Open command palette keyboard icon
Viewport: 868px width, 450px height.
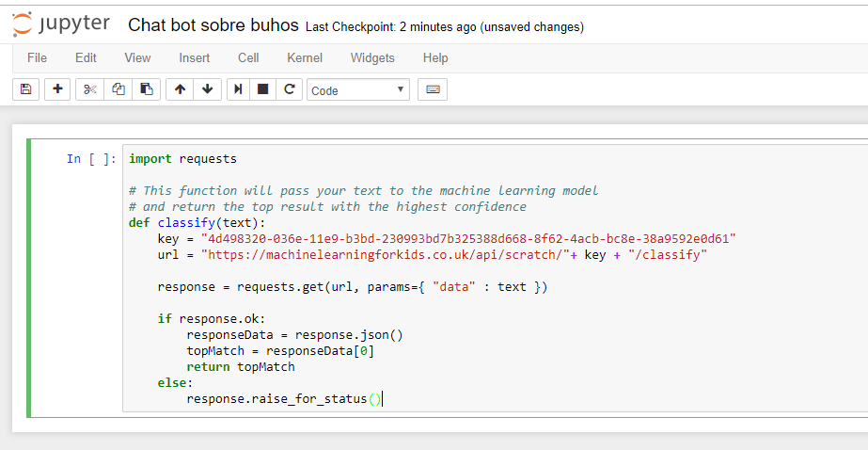pyautogui.click(x=433, y=89)
